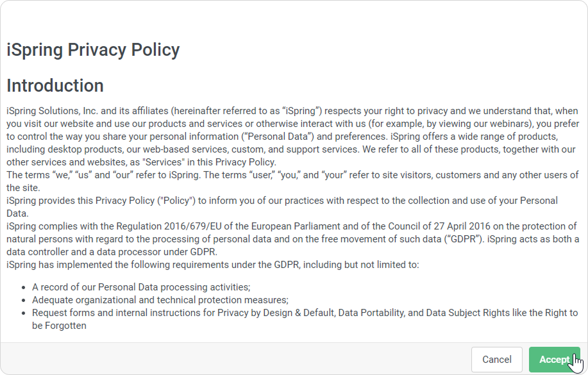The width and height of the screenshot is (588, 375).
Task: Click the iSpring Privacy Policy title
Action: [93, 50]
